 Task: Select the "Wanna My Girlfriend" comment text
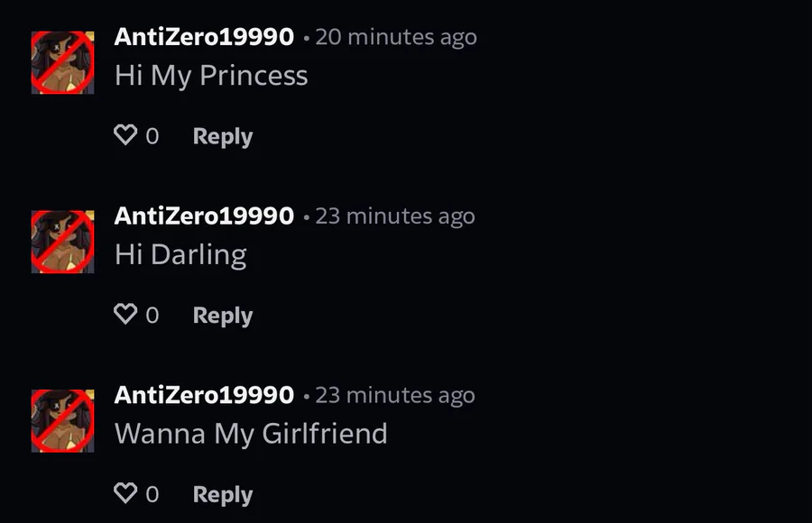click(251, 435)
